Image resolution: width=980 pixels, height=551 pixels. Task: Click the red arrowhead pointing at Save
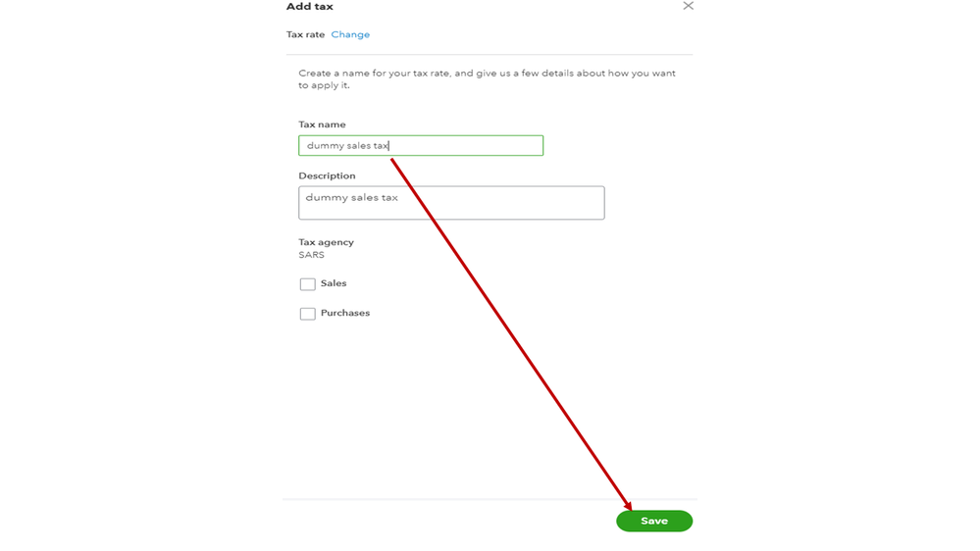tap(629, 506)
